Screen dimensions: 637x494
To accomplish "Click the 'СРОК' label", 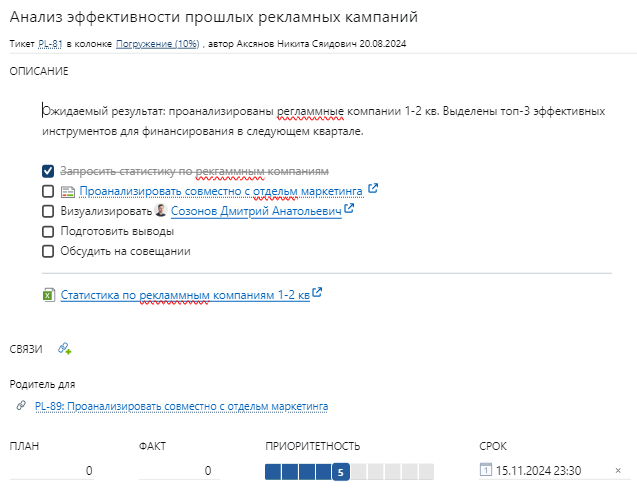I will tap(493, 446).
